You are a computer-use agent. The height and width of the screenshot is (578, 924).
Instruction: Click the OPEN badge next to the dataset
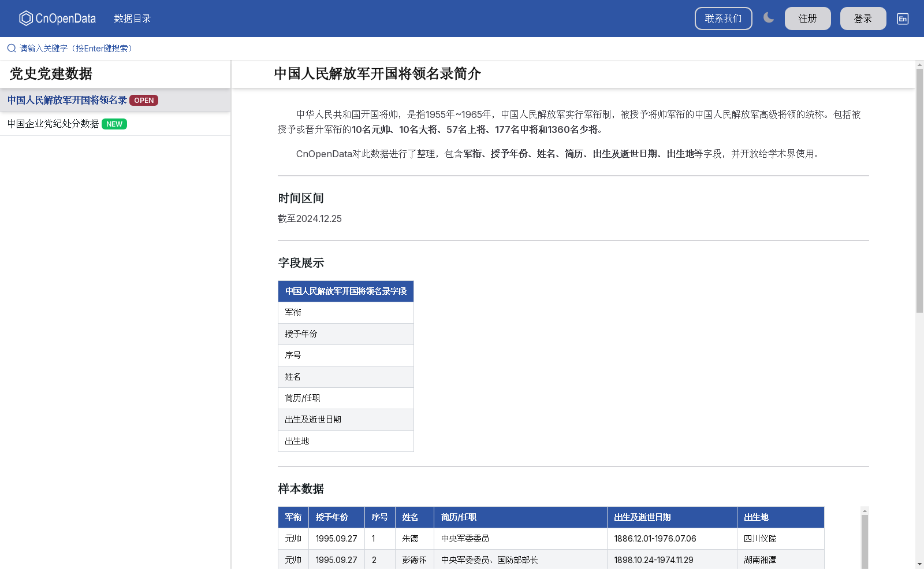(x=143, y=100)
